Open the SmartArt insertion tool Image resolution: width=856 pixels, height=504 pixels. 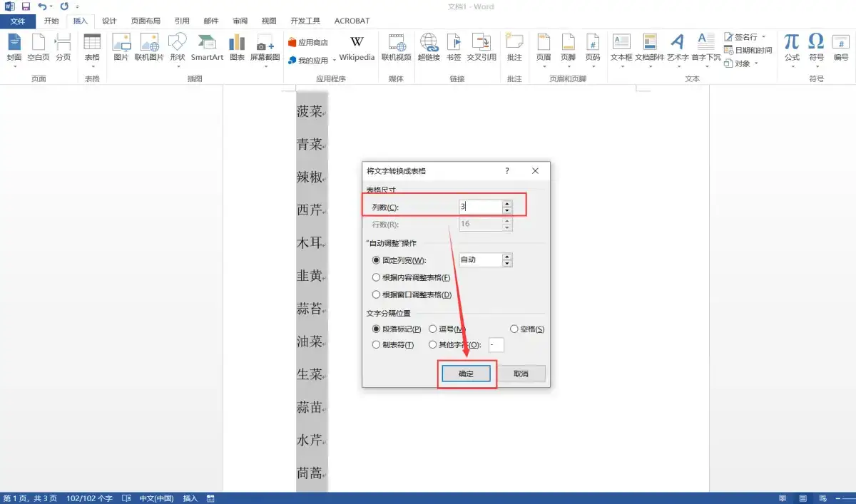coord(207,48)
